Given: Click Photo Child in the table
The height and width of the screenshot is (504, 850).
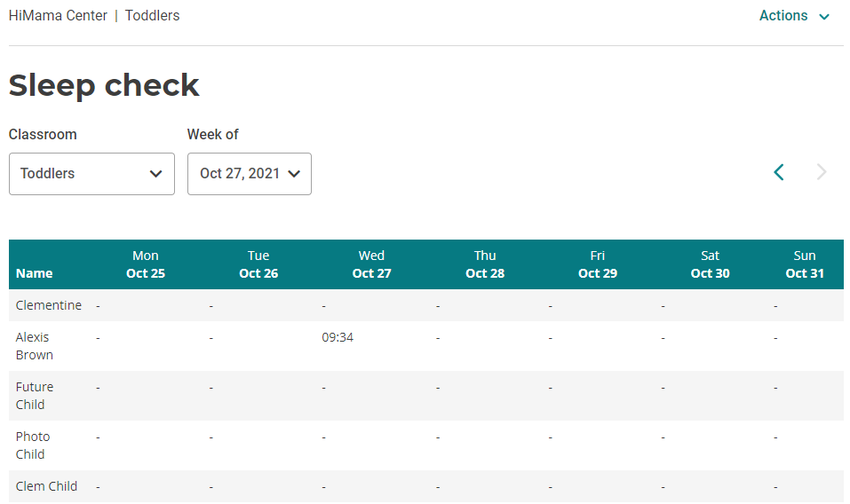Looking at the screenshot, I should (33, 445).
